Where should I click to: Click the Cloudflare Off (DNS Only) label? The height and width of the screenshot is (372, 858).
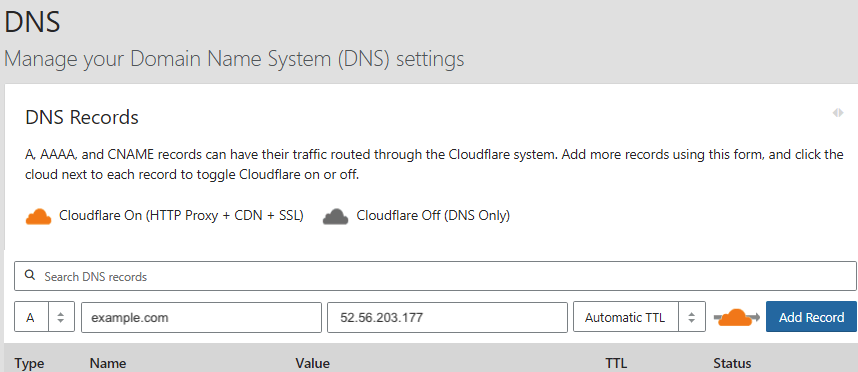[x=433, y=216]
